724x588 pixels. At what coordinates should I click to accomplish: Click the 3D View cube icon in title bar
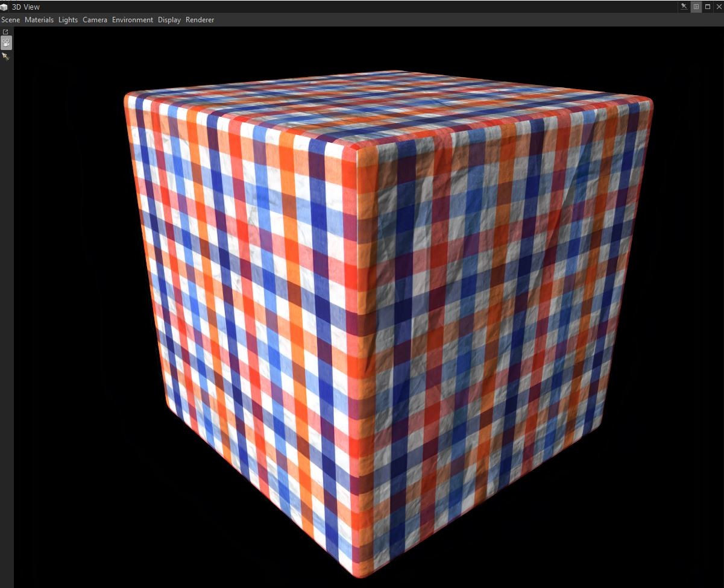pos(5,7)
